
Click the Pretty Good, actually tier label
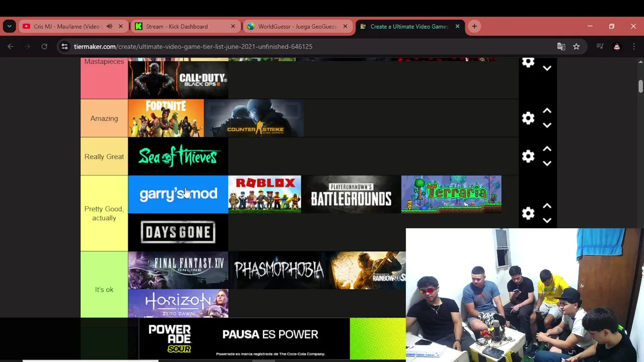tap(104, 213)
